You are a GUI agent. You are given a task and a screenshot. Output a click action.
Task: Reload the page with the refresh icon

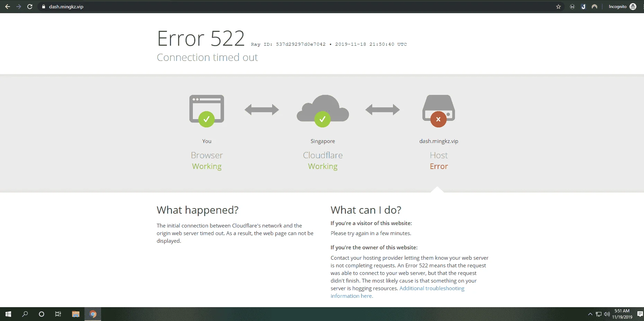30,7
